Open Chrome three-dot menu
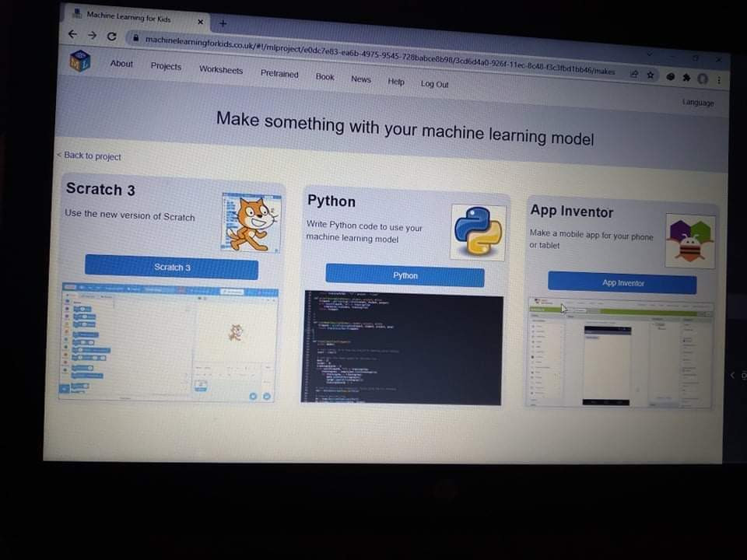 coord(719,80)
